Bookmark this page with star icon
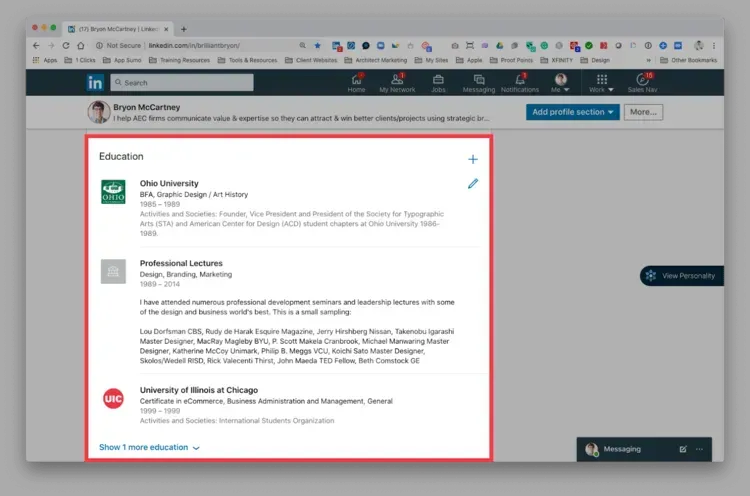 point(317,45)
